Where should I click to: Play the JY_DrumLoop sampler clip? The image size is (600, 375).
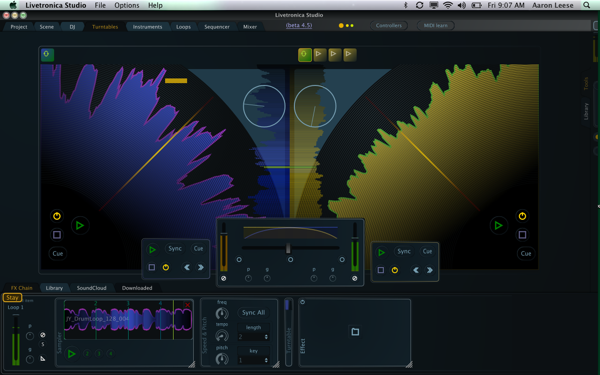(71, 354)
